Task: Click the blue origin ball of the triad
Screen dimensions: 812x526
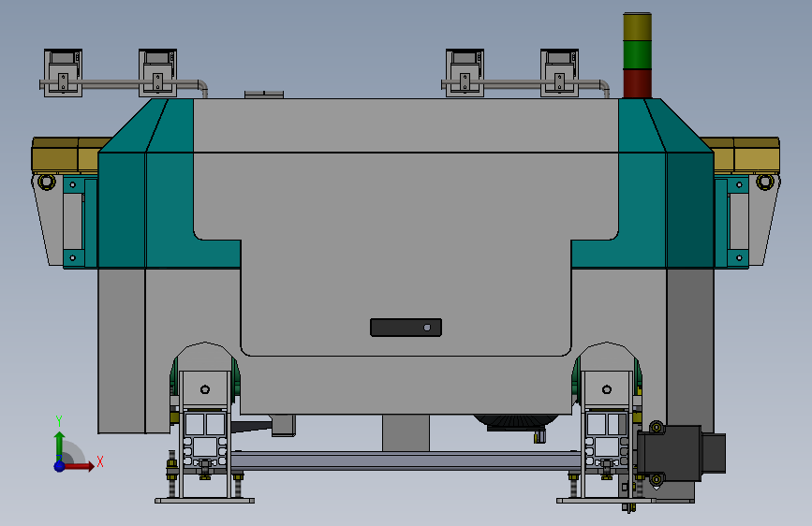Action: (x=59, y=466)
